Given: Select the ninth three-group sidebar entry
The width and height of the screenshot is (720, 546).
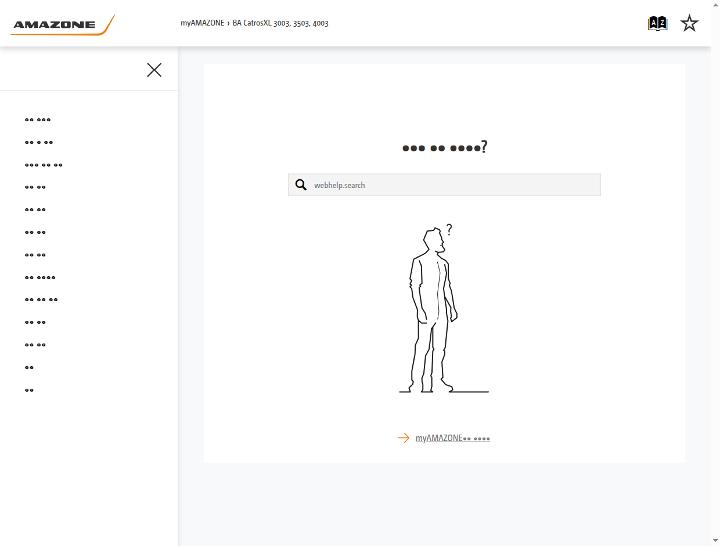Looking at the screenshot, I should tap(41, 300).
